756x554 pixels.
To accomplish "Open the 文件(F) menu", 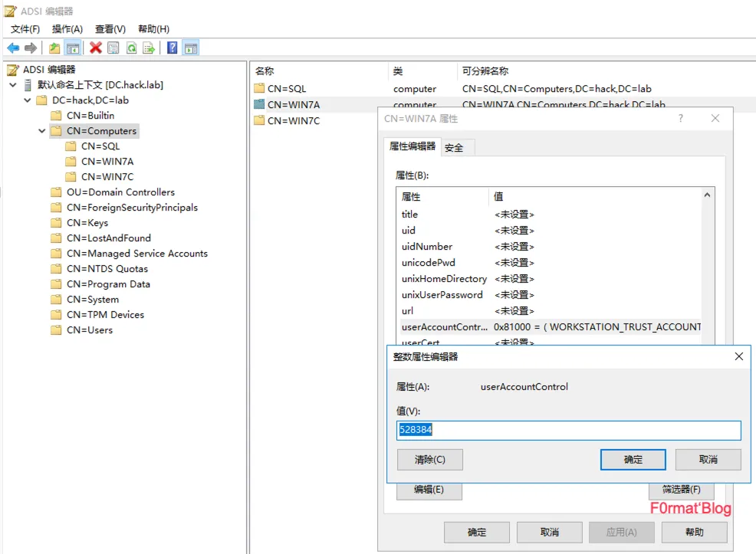I will (25, 29).
